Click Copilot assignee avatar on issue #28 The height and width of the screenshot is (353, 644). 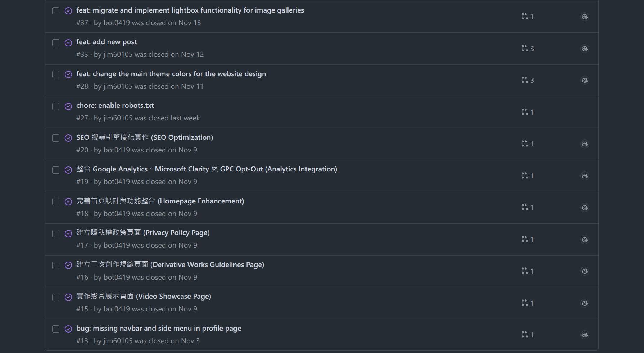coord(585,80)
